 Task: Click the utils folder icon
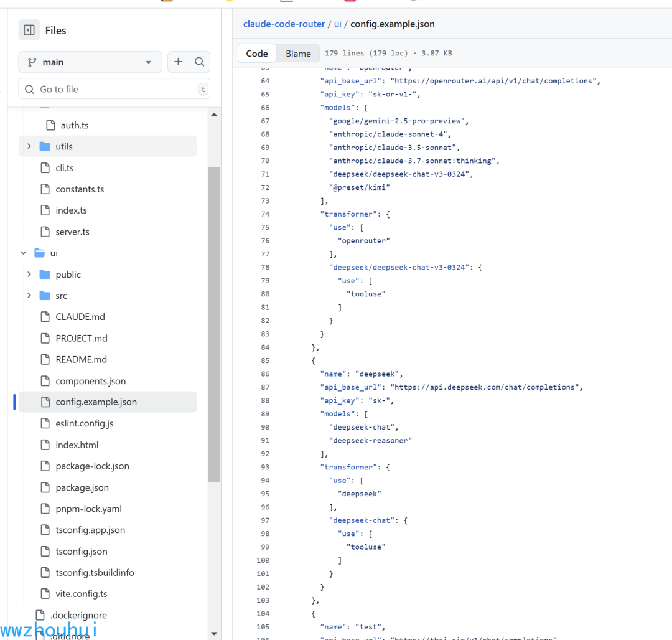(45, 146)
